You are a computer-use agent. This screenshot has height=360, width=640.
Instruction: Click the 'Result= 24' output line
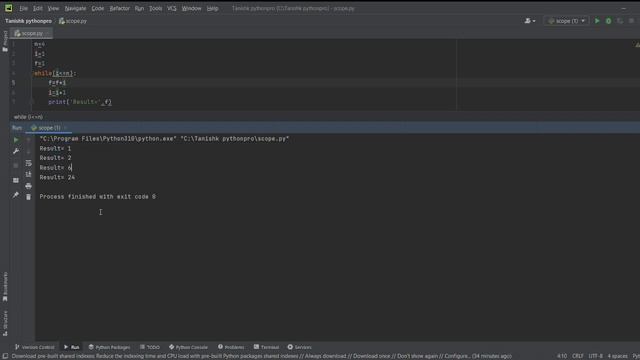coord(57,178)
